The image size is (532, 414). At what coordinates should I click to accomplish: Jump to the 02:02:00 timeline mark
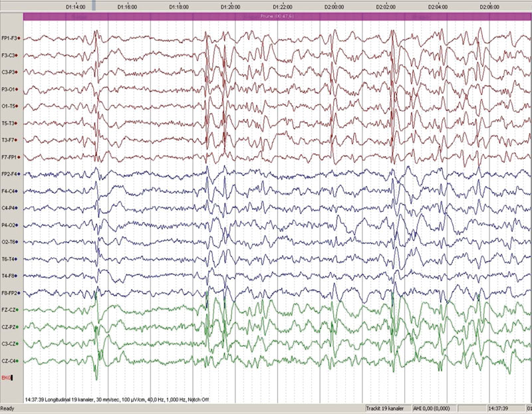click(x=385, y=5)
